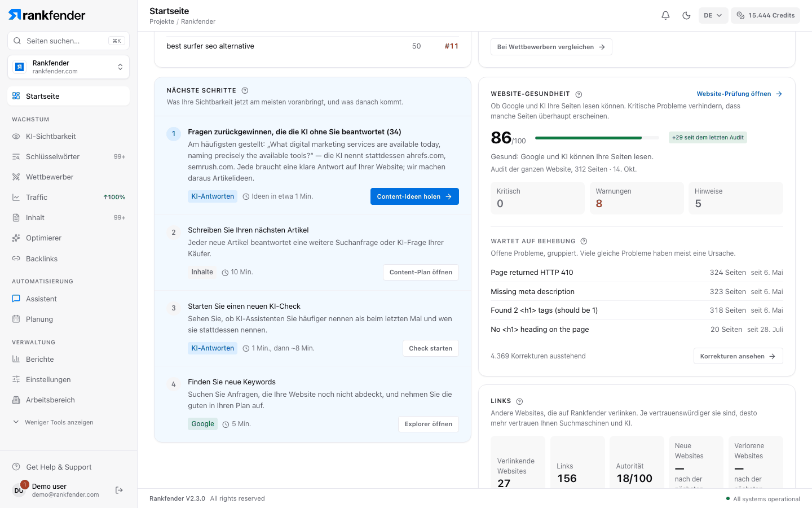812x508 pixels.
Task: Click Projekte in the breadcrumb
Action: point(162,21)
